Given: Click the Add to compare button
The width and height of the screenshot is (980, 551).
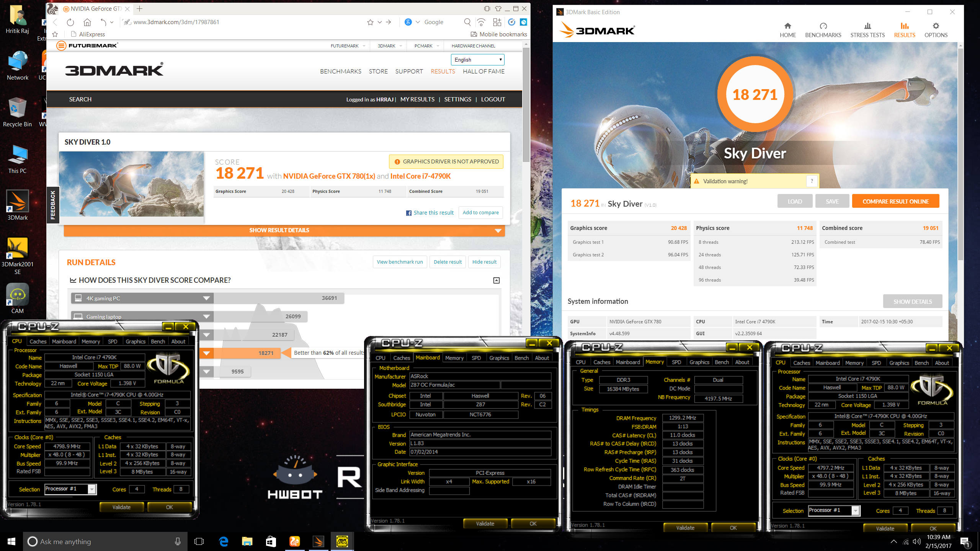Looking at the screenshot, I should coord(480,212).
